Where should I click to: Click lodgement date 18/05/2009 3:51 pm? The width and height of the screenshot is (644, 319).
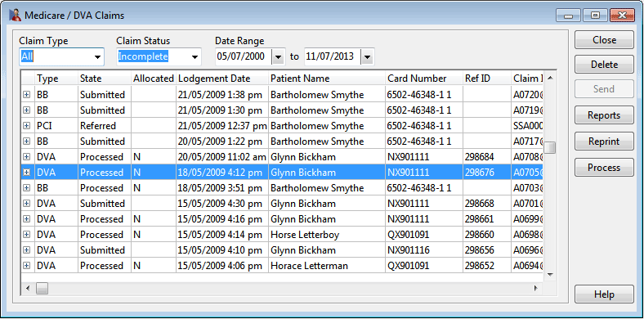[x=222, y=188]
